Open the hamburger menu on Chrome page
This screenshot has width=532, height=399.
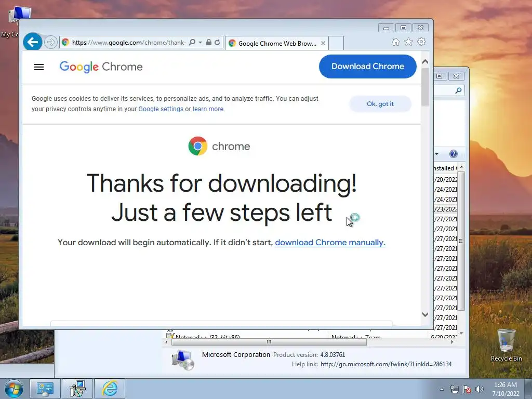pos(39,67)
